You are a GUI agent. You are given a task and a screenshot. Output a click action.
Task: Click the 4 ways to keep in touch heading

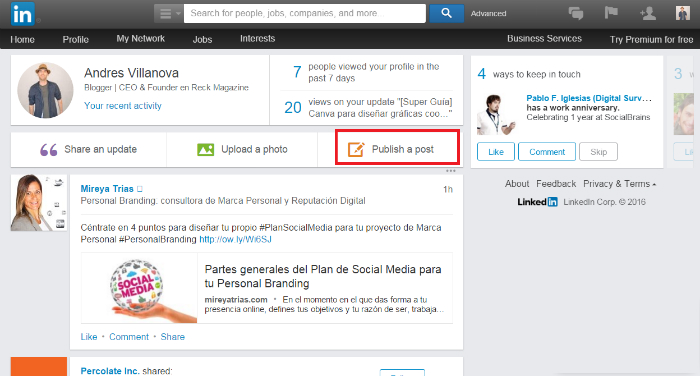click(x=529, y=74)
